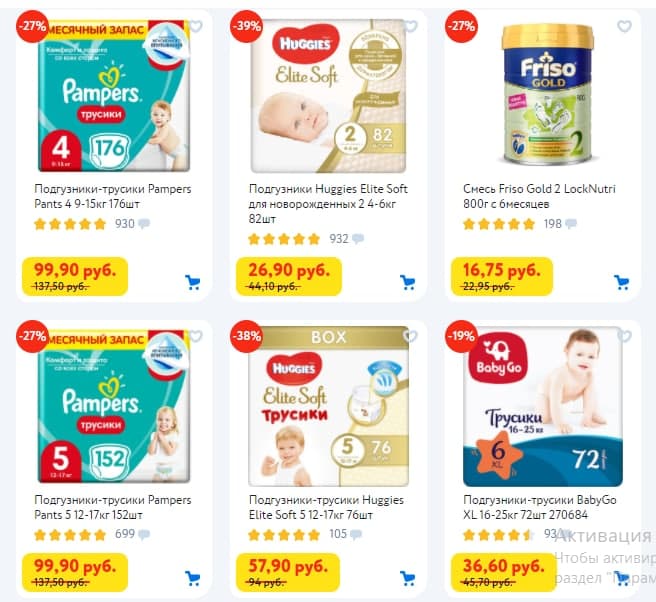Add Pampers Pants 5 152шт to cart
This screenshot has width=656, height=602.
[193, 579]
